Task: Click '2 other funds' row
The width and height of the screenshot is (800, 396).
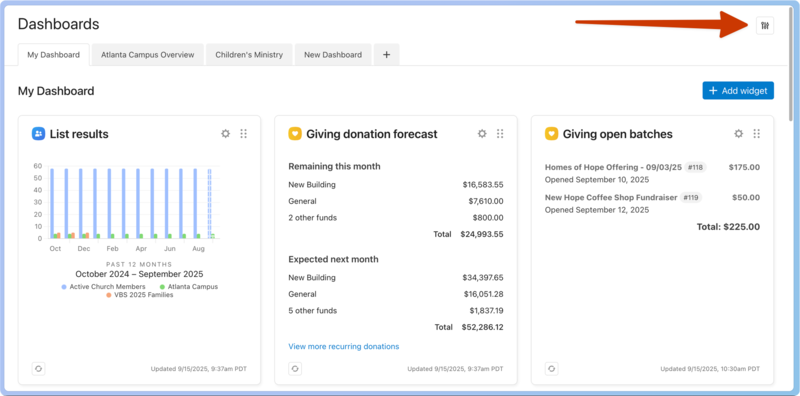Action: click(396, 218)
